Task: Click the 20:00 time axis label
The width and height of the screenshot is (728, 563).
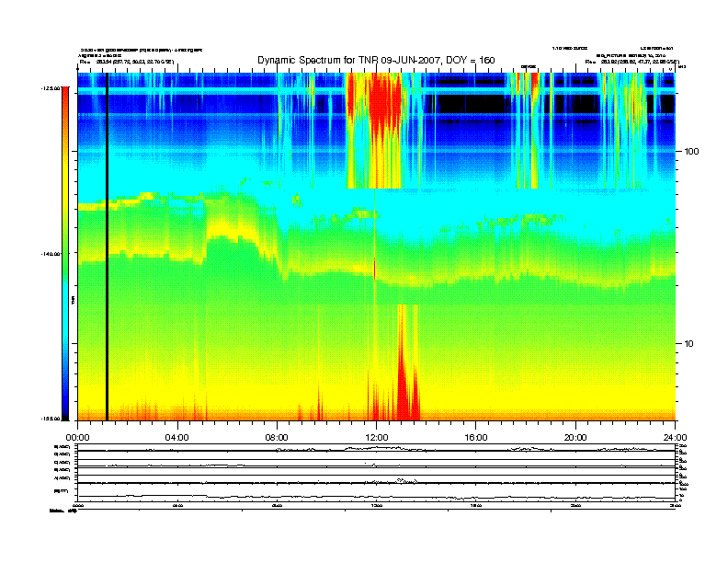Action: [x=575, y=438]
